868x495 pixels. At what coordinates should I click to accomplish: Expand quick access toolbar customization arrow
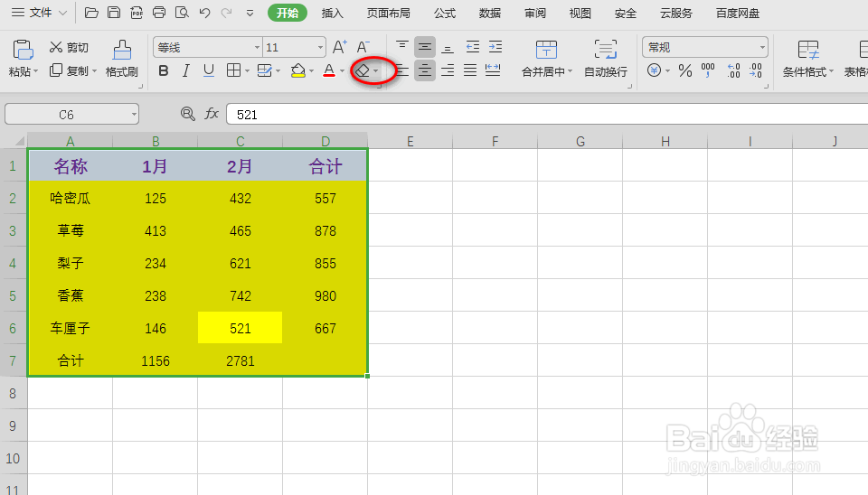pos(250,14)
